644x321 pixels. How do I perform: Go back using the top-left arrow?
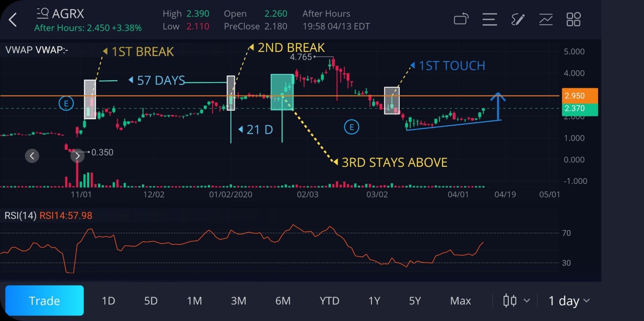coord(13,19)
